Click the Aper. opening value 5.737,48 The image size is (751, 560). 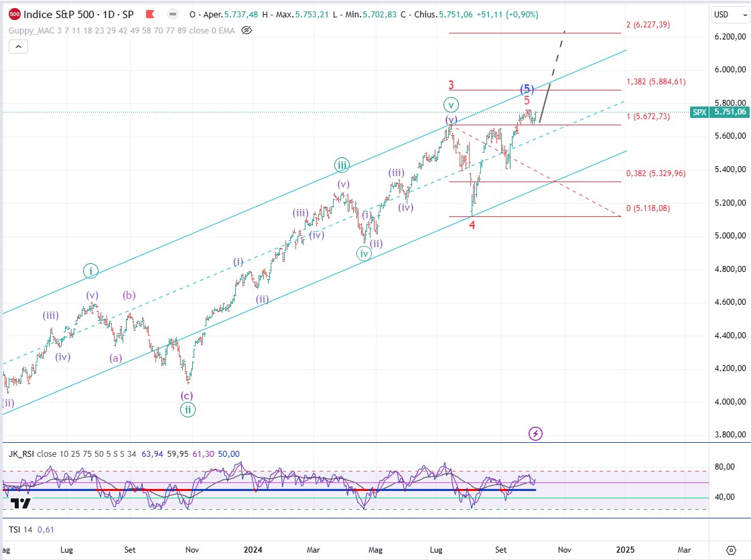point(241,14)
